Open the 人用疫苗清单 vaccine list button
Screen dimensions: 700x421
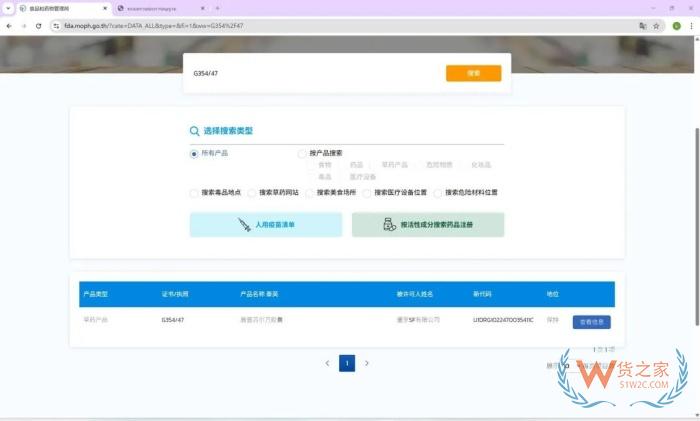(x=266, y=225)
